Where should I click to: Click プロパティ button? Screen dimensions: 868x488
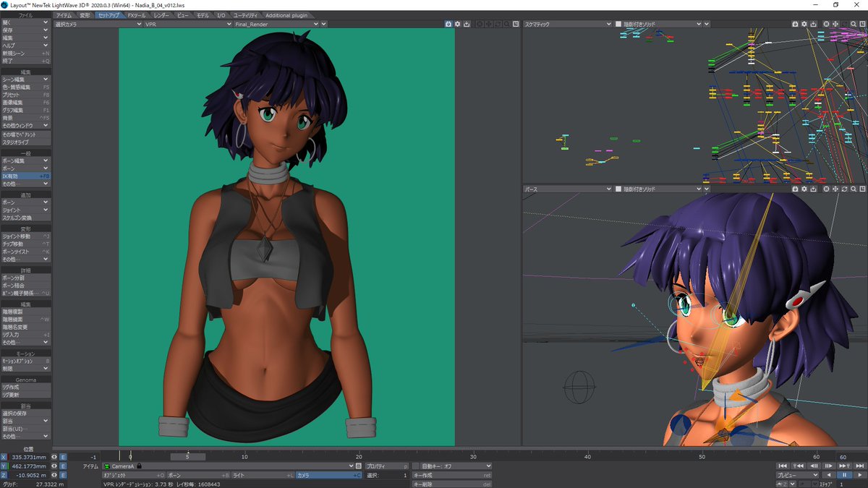tap(387, 466)
